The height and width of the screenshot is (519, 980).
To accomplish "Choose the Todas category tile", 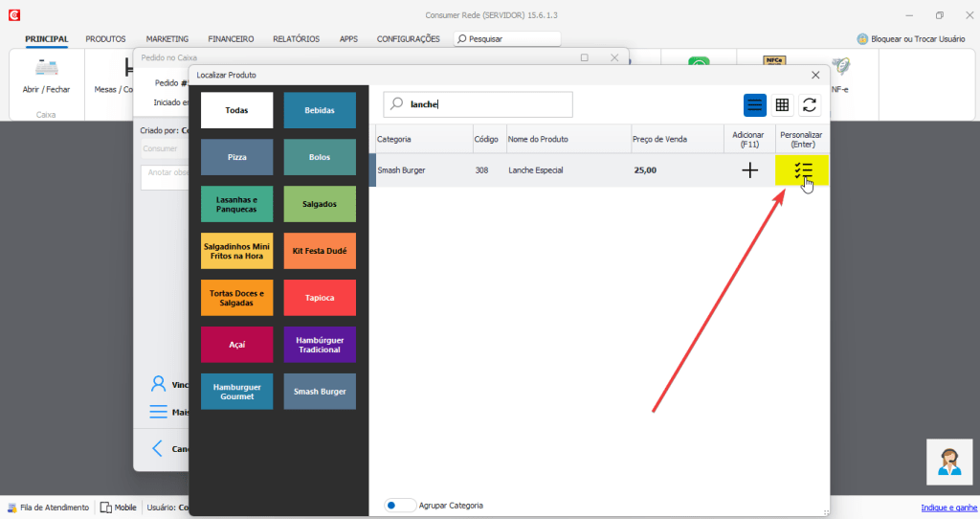I will pos(236,110).
